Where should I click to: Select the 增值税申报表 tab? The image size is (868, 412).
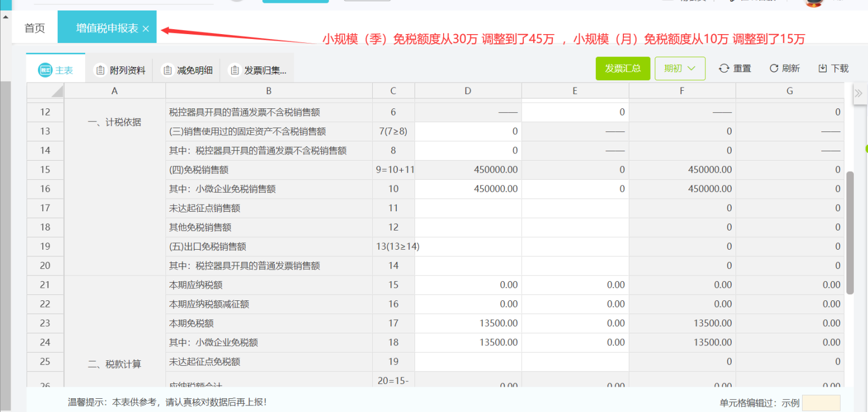(107, 28)
